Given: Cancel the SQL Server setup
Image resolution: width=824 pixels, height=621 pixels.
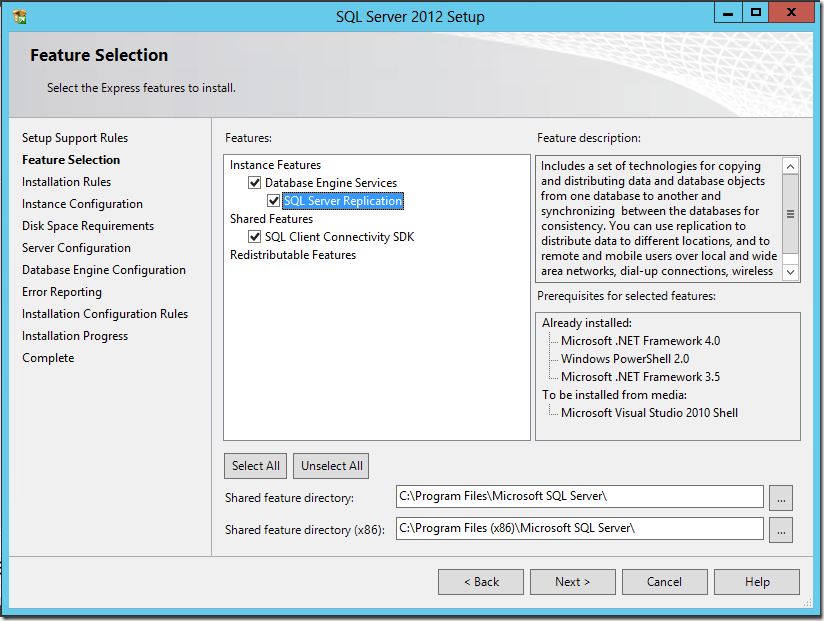Looking at the screenshot, I should 665,582.
